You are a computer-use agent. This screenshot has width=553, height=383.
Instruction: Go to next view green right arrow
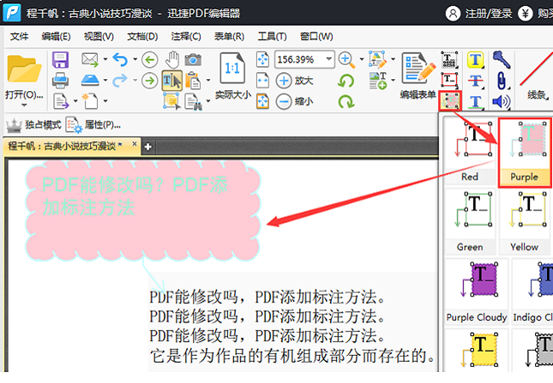click(x=150, y=81)
